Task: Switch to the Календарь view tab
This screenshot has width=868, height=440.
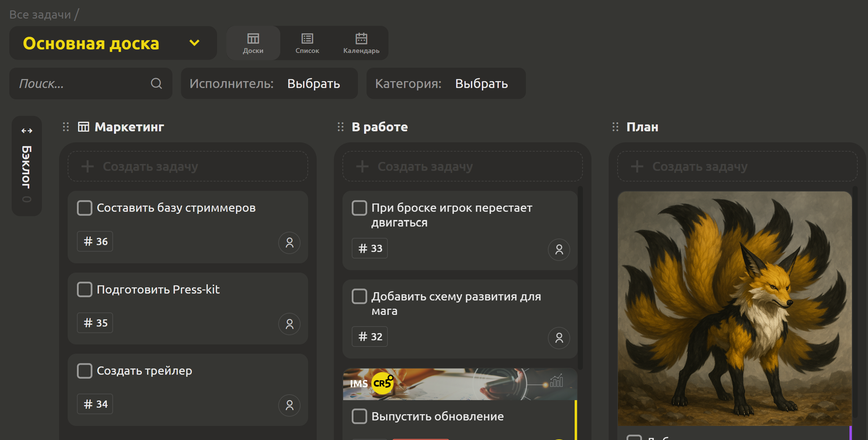Action: pyautogui.click(x=361, y=43)
